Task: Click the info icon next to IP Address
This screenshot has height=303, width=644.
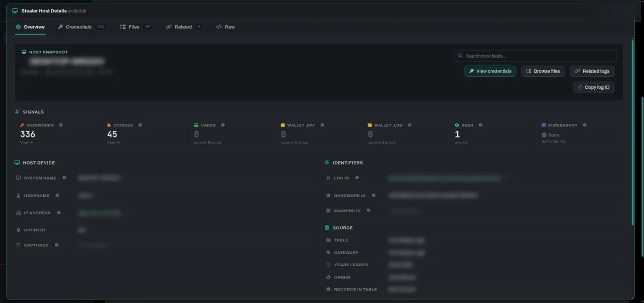Action: [x=58, y=212]
